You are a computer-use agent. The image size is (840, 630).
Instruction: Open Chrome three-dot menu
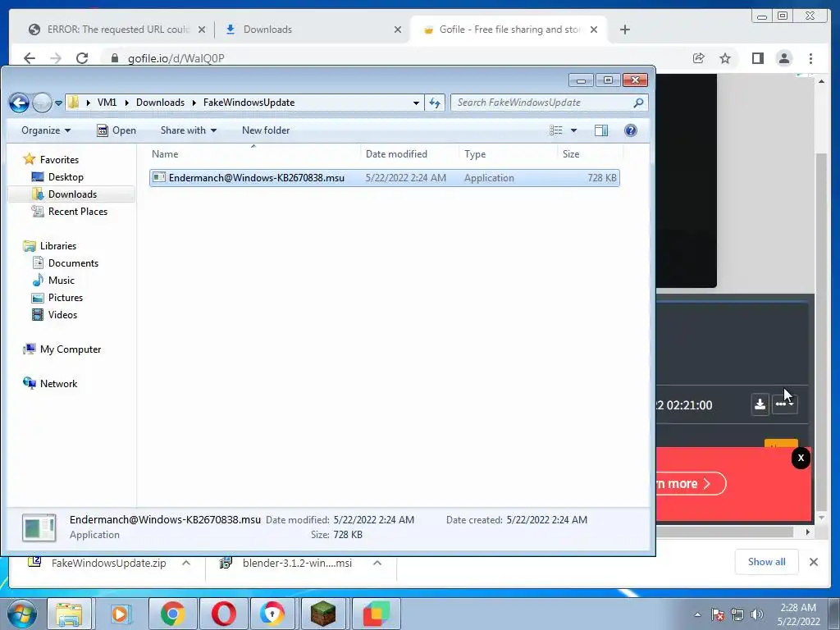[x=810, y=58]
